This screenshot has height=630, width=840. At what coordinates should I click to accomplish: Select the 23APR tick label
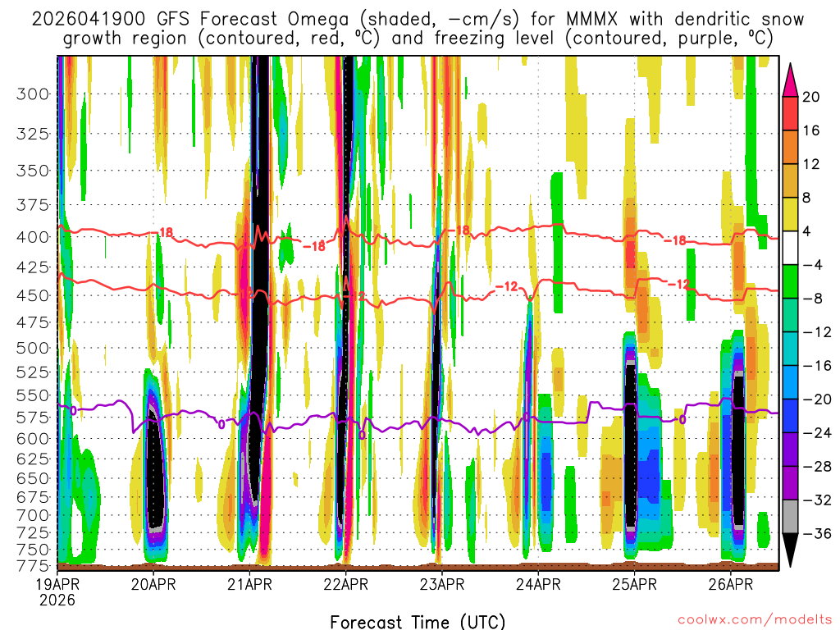pyautogui.click(x=442, y=585)
